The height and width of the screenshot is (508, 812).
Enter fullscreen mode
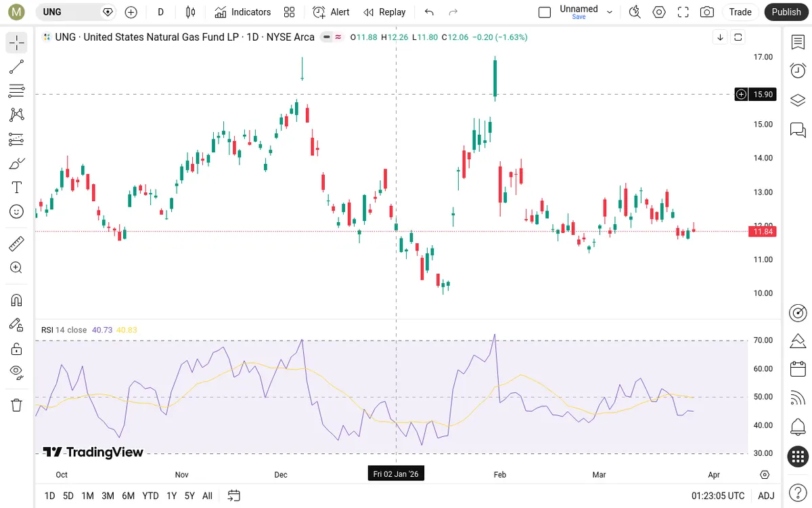[683, 12]
